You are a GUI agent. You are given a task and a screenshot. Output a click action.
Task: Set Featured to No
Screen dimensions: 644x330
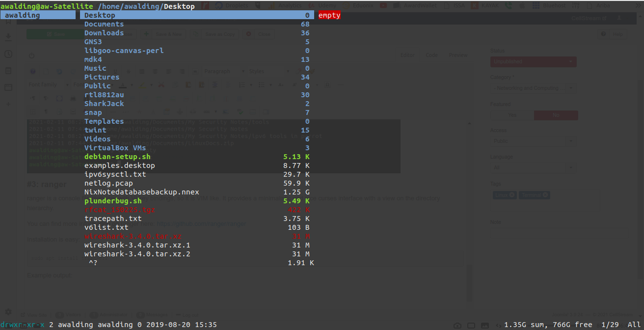(556, 115)
